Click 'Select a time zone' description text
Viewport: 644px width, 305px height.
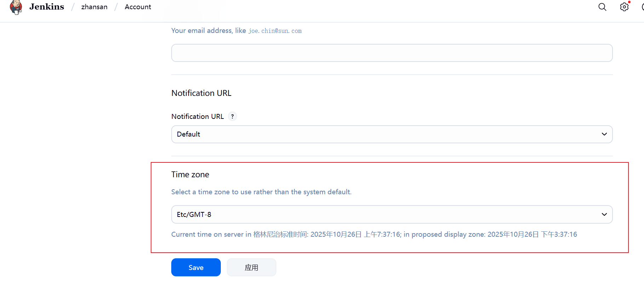click(261, 192)
